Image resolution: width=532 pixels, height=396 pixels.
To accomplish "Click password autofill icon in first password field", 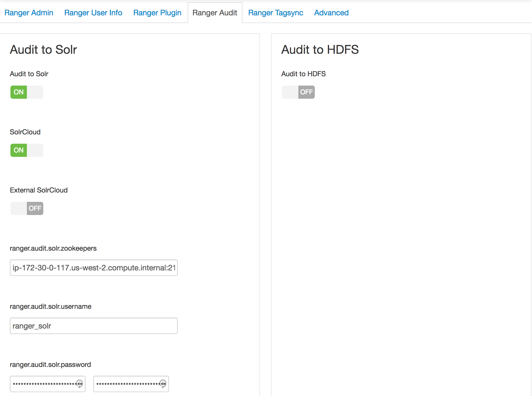I will [x=80, y=383].
